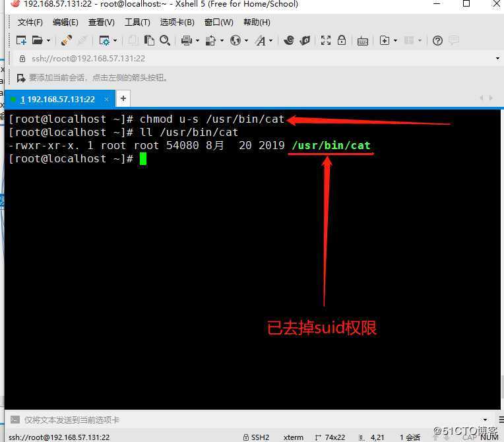Click the Paste clipboard icon
The width and height of the screenshot is (504, 442).
pyautogui.click(x=149, y=40)
